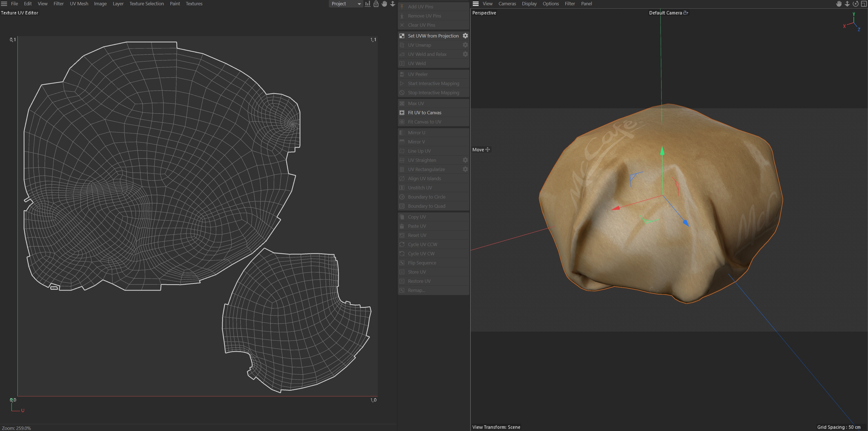Toggle the viewport maximize layout icon
This screenshot has width=868, height=431.
[x=864, y=4]
